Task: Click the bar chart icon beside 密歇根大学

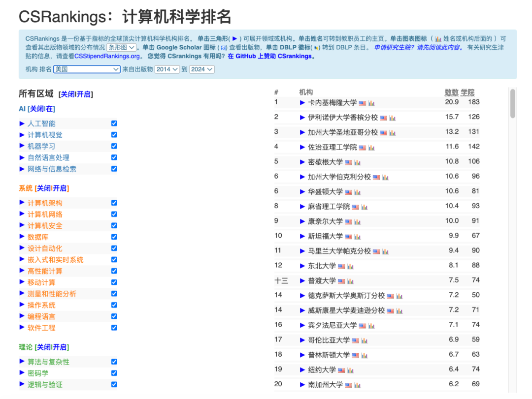Action: [357, 162]
